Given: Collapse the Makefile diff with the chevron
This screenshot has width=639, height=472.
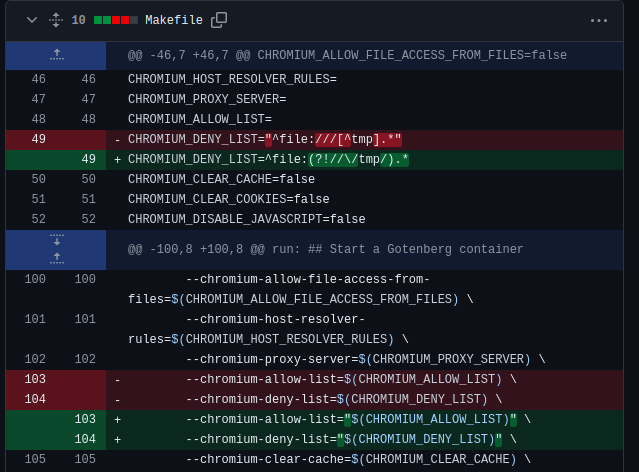Looking at the screenshot, I should 32,20.
